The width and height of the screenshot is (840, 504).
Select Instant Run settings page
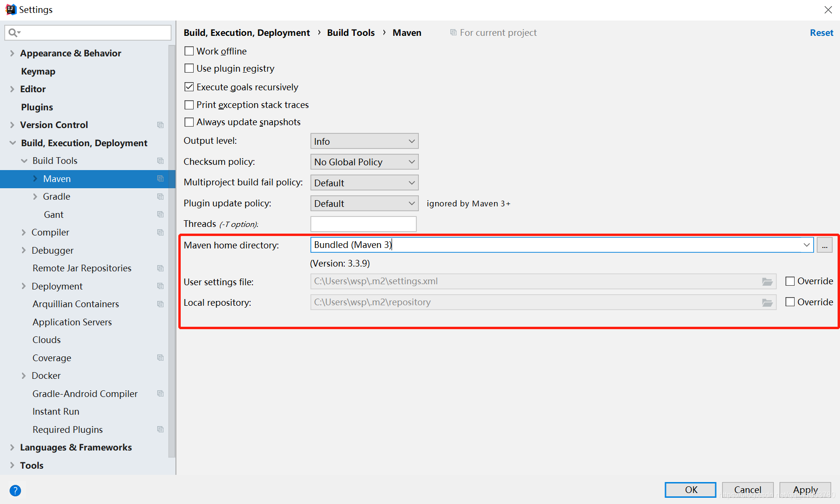tap(56, 411)
